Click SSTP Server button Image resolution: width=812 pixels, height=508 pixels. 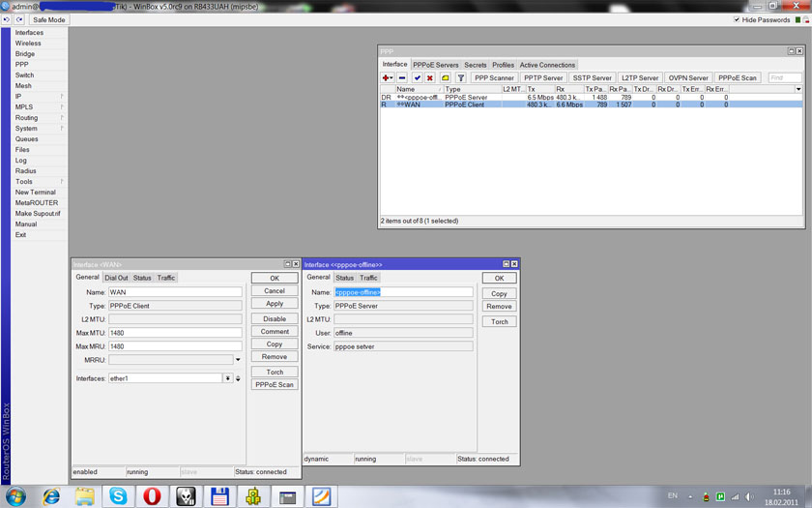tap(592, 77)
